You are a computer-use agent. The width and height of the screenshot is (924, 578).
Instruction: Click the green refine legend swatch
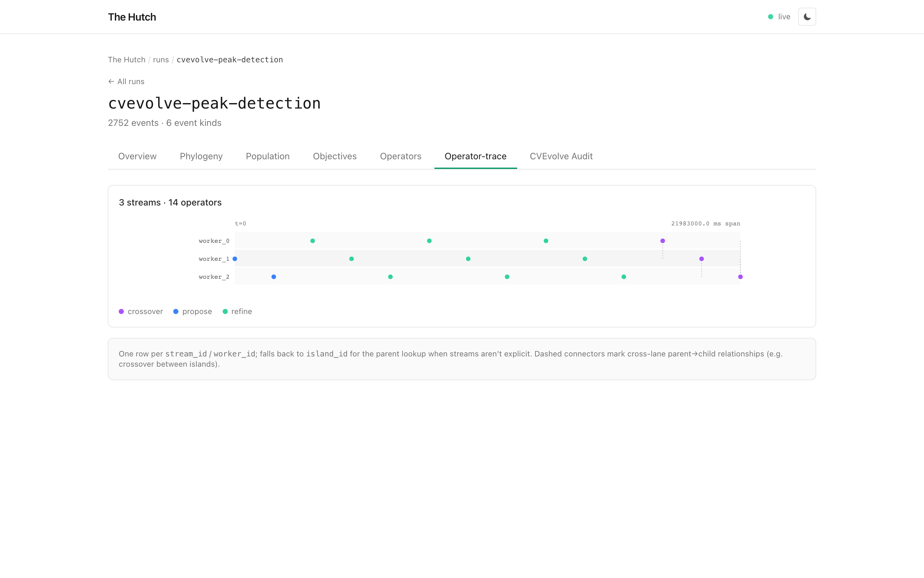point(225,311)
